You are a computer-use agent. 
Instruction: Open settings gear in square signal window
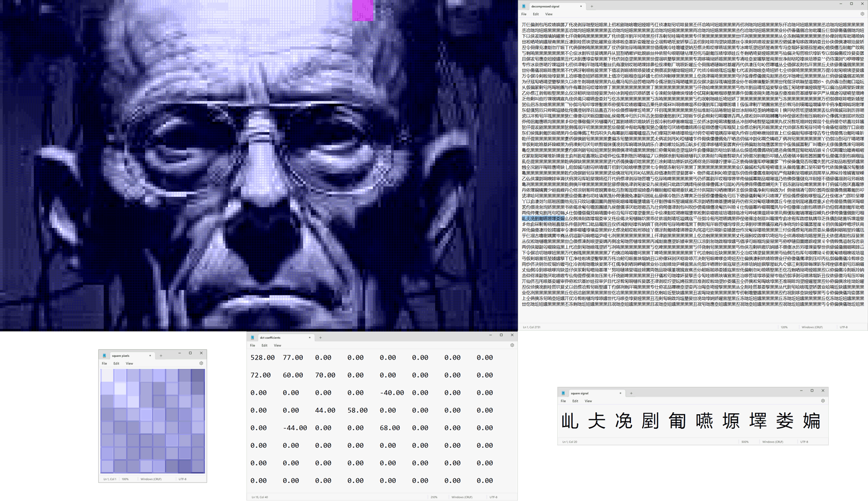click(823, 401)
